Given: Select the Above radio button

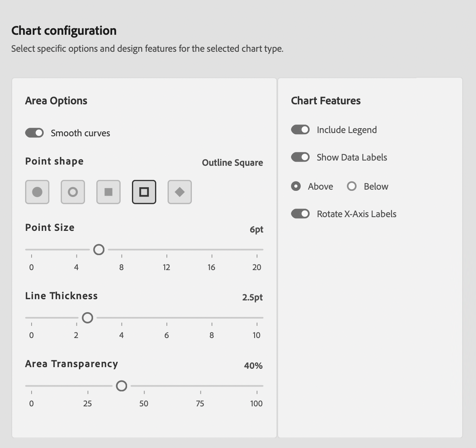Looking at the screenshot, I should tap(296, 186).
